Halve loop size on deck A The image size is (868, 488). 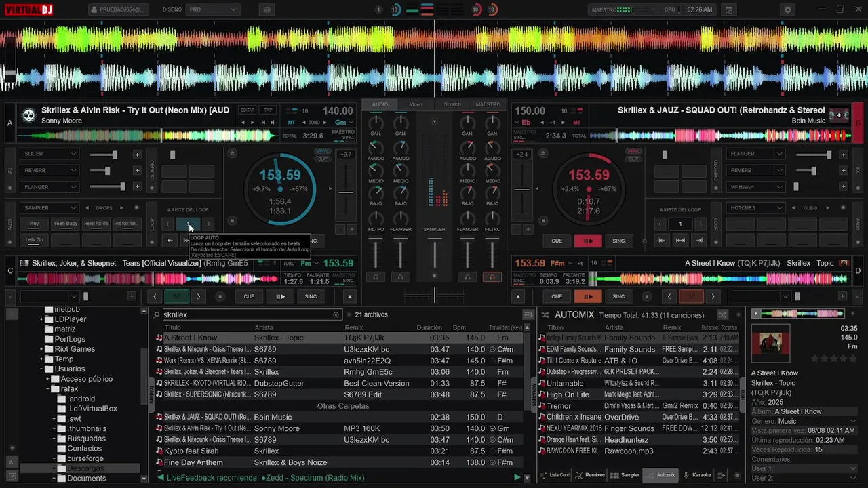[168, 224]
